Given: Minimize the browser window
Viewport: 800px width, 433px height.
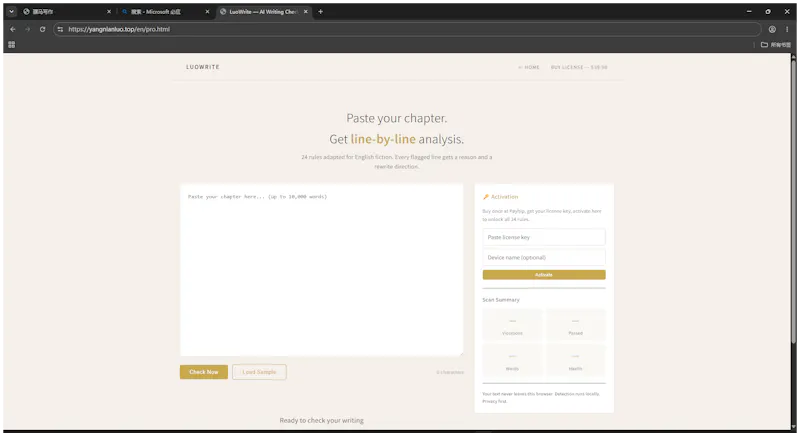Looking at the screenshot, I should pos(749,12).
